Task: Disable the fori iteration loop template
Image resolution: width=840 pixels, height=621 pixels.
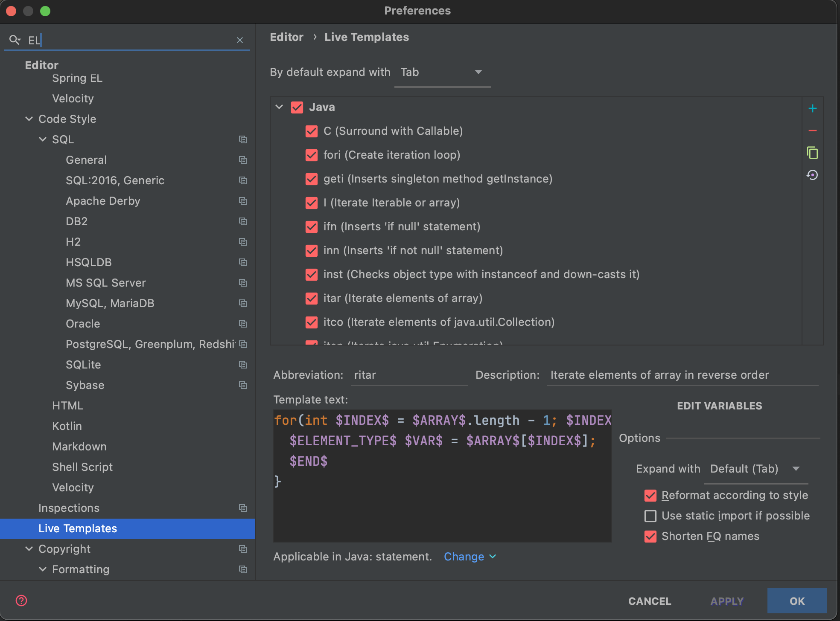Action: click(x=311, y=155)
